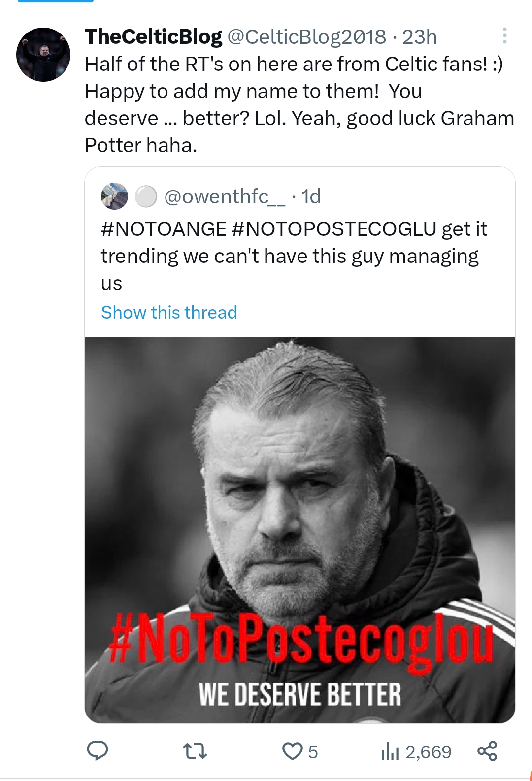Retweet this post using the retweet icon
Image resolution: width=532 pixels, height=781 pixels.
point(195,751)
